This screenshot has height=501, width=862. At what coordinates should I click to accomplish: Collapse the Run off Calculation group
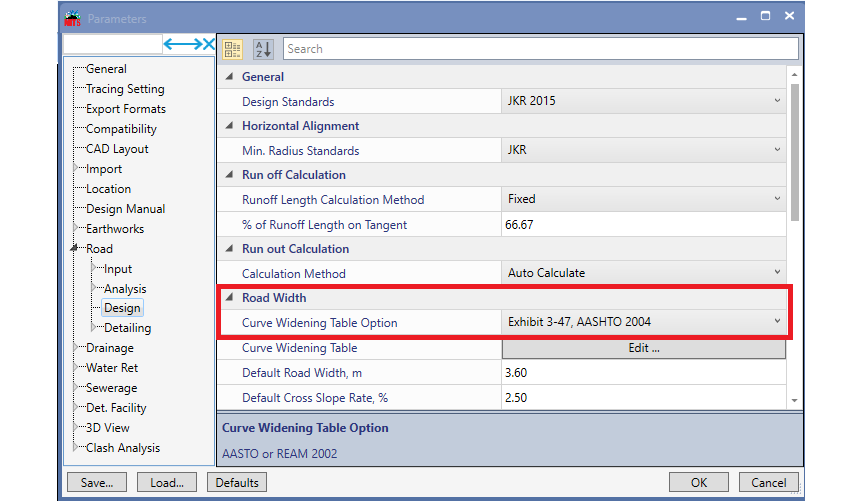pos(229,174)
